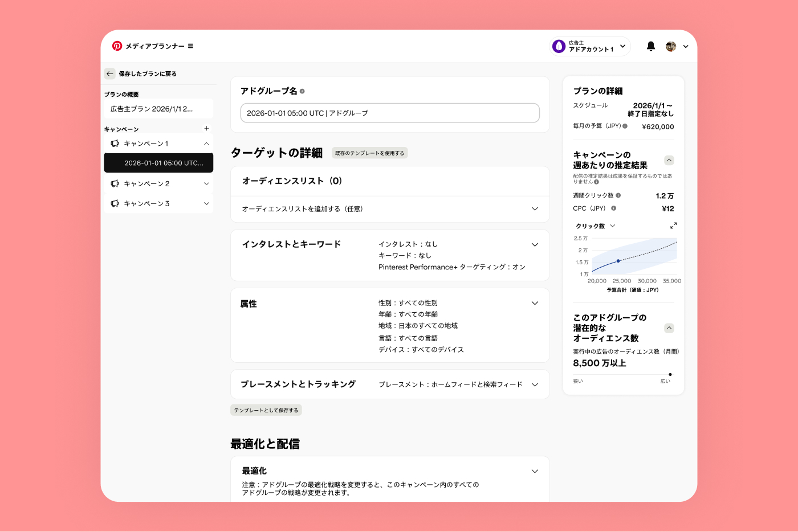Viewport: 798px width, 532px height.
Task: Add a new campaign with the plus icon
Action: point(206,129)
